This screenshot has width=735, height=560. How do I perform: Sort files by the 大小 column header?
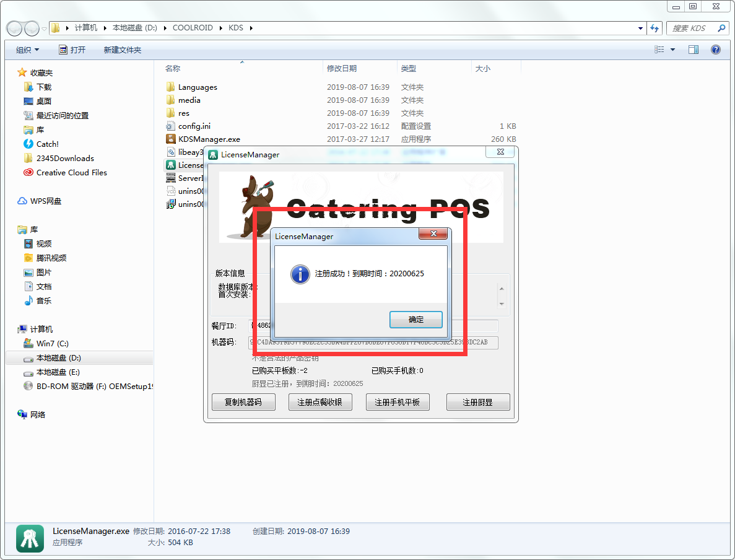point(483,69)
